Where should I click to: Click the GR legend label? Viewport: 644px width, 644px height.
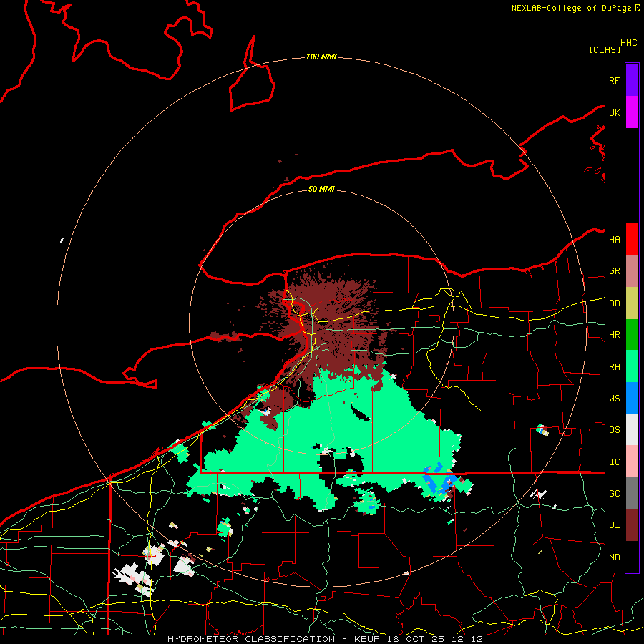click(615, 271)
